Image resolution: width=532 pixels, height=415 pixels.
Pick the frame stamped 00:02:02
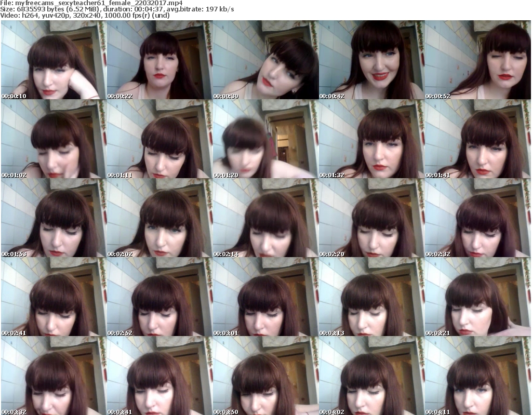(160, 218)
